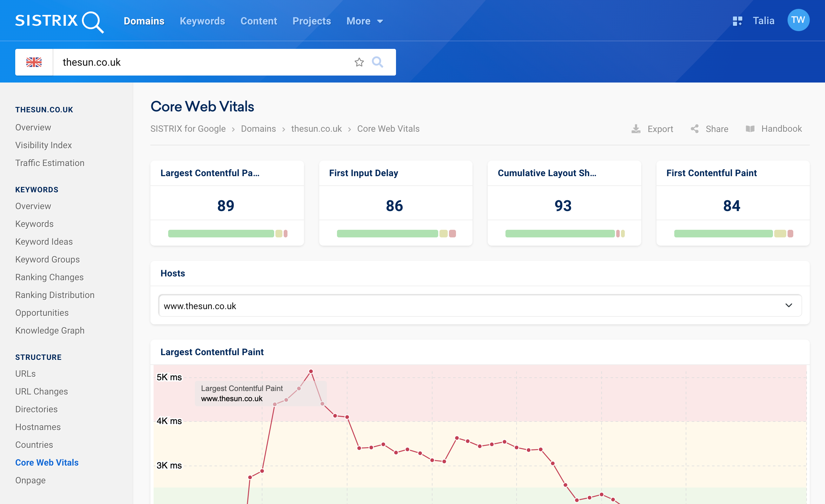Image resolution: width=825 pixels, height=504 pixels.
Task: Click the thesun.co.uk domain search input field
Action: click(x=206, y=62)
